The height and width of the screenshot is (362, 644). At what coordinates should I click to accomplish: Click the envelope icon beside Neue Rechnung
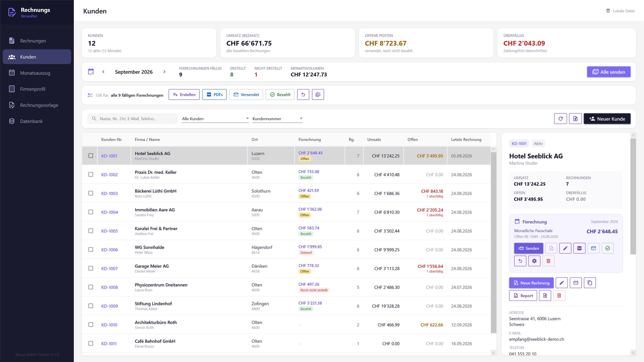coord(576,283)
